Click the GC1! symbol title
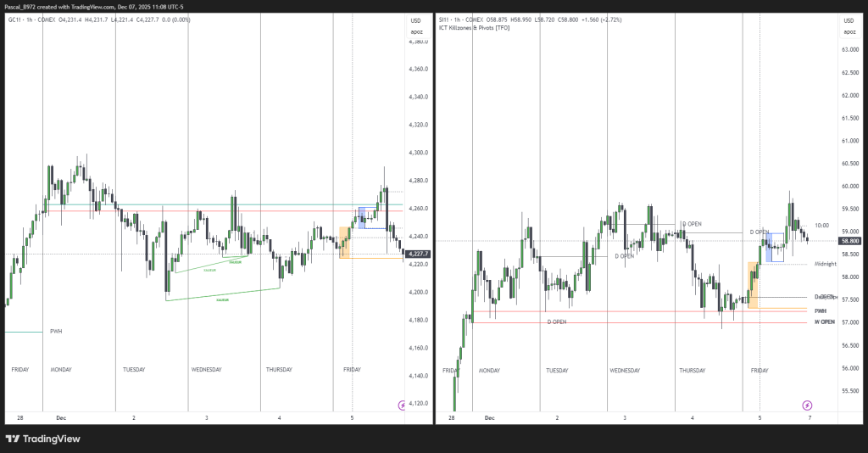 coord(16,20)
